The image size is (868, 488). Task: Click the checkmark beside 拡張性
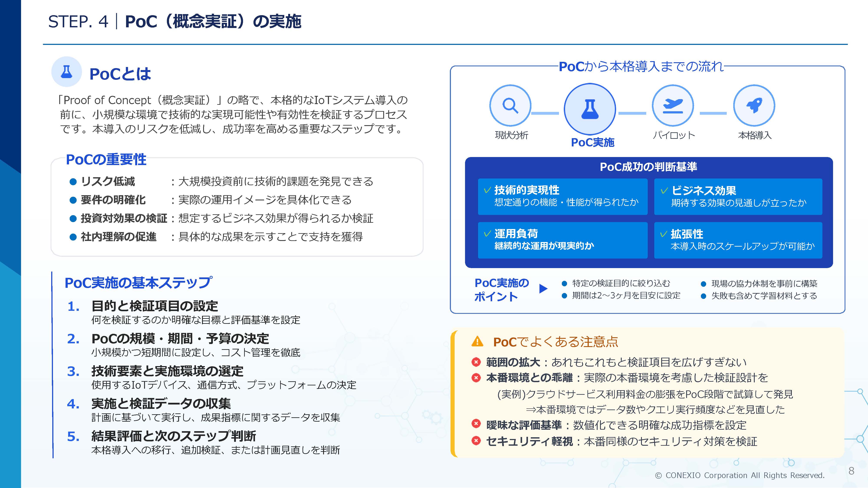click(663, 234)
